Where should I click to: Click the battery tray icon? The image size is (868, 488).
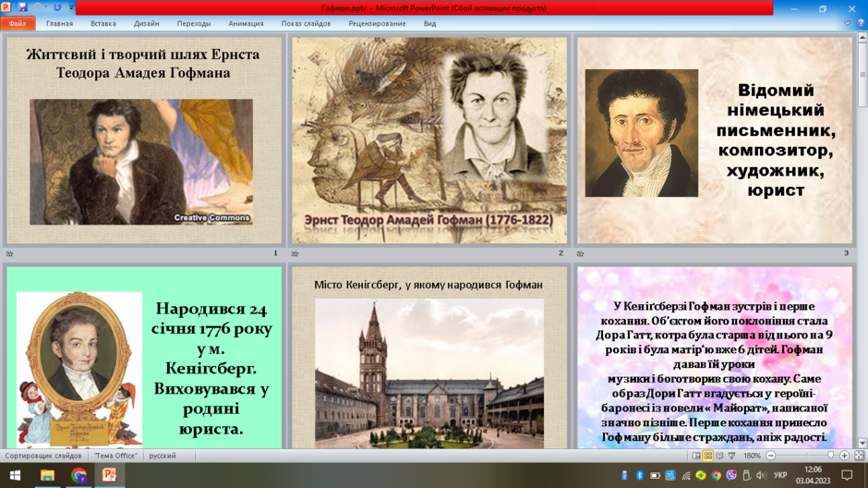pos(655,475)
